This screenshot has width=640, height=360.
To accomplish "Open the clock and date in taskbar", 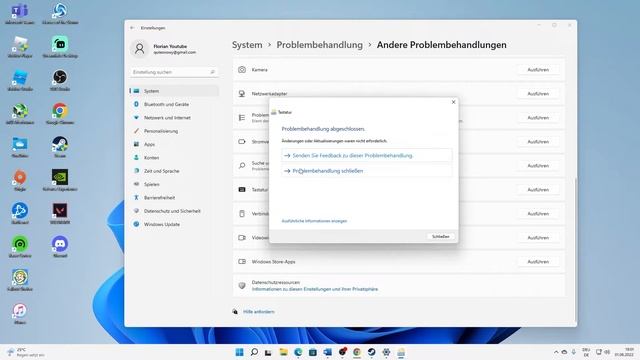I will point(624,352).
